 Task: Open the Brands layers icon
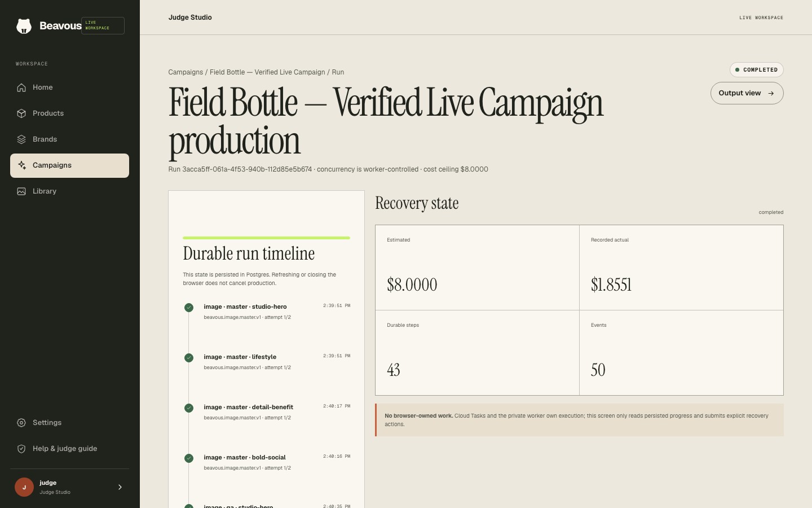tap(21, 139)
